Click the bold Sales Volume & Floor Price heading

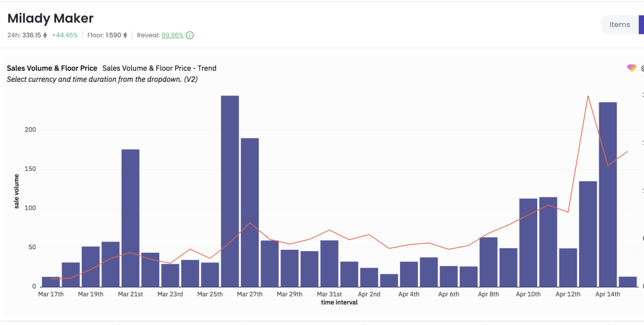click(52, 68)
